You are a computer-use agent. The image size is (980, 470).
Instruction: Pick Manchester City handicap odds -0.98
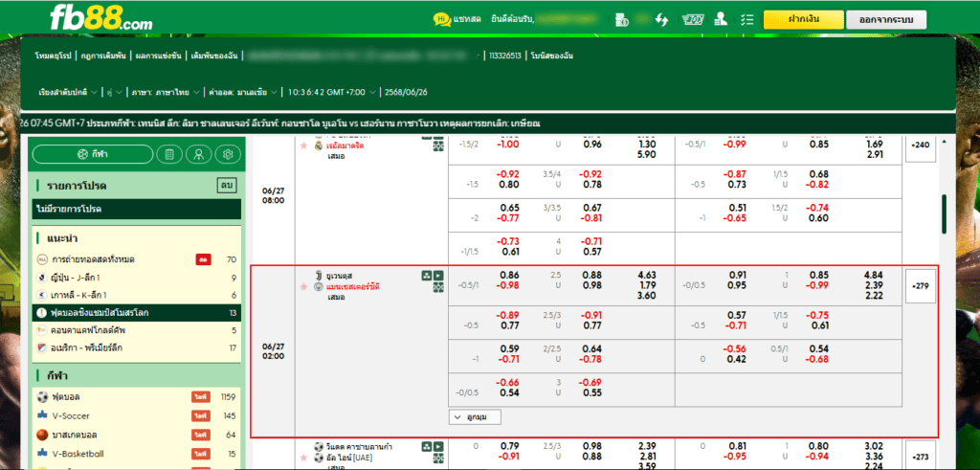click(x=507, y=286)
